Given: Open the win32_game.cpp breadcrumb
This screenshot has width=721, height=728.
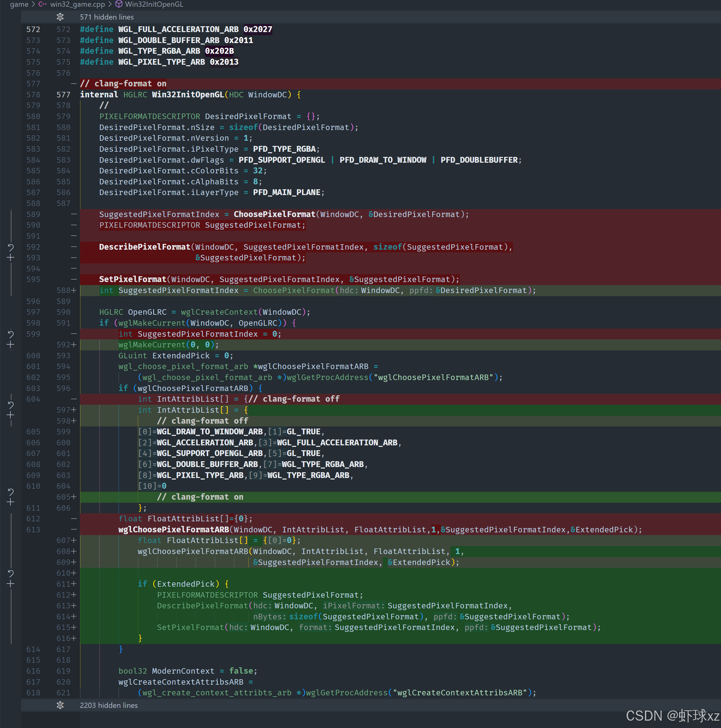Looking at the screenshot, I should (77, 5).
